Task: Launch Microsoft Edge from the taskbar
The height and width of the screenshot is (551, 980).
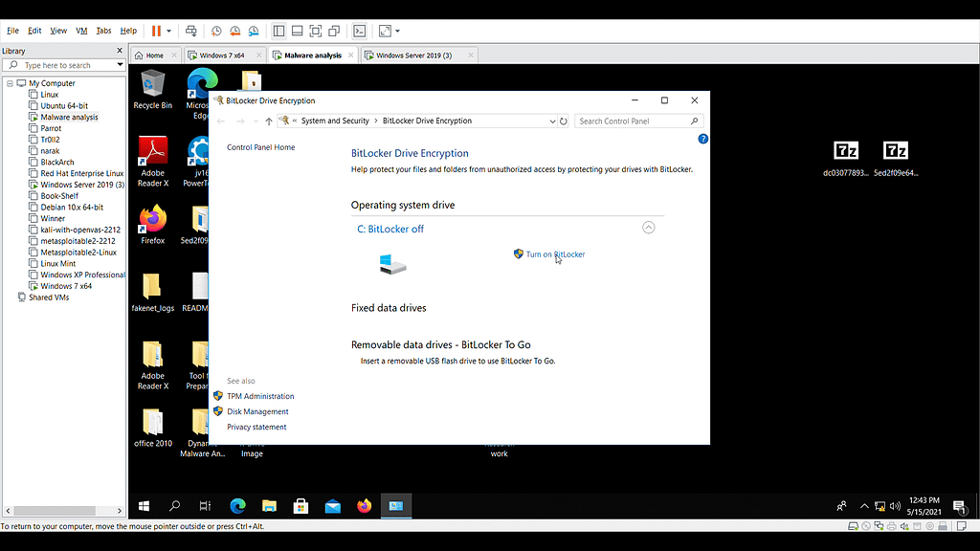Action: pos(237,506)
